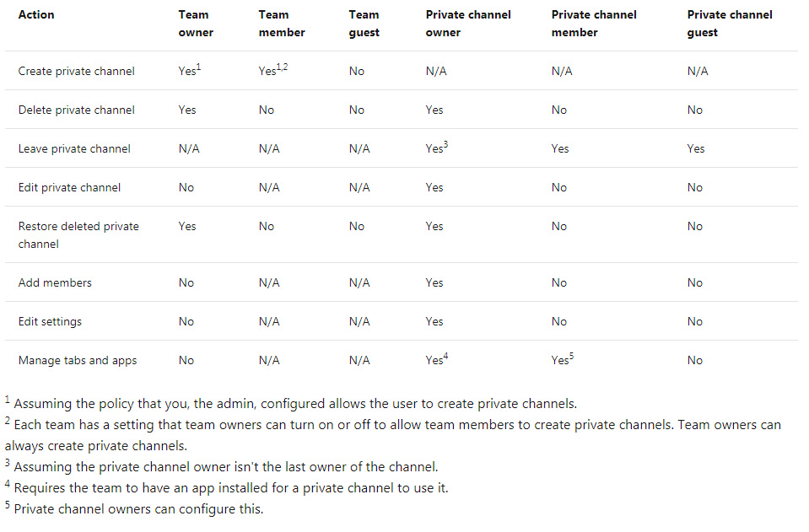The height and width of the screenshot is (532, 809).
Task: Click the "Yes" cell marked with footnote 5
Action: point(562,360)
